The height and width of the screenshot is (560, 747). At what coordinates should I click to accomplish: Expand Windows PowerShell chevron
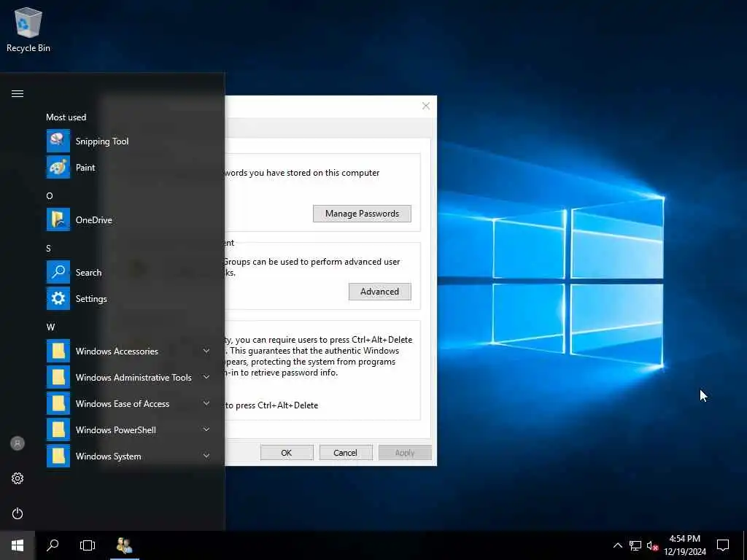click(206, 429)
